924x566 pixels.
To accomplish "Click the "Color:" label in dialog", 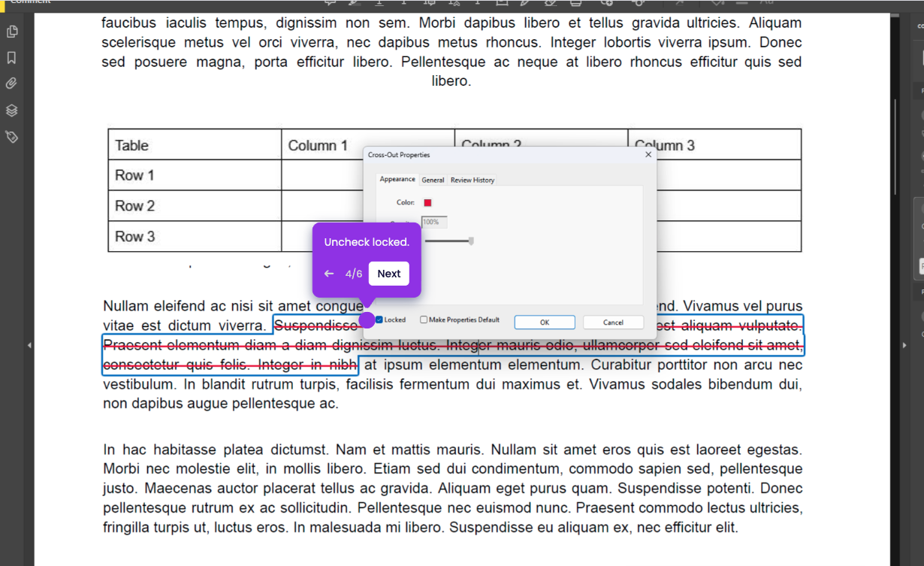I will [x=406, y=203].
